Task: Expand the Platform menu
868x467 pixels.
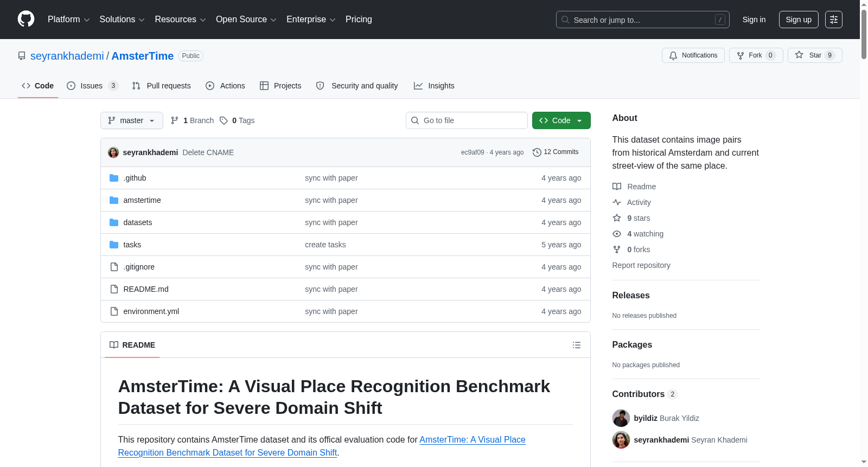Action: coord(68,20)
